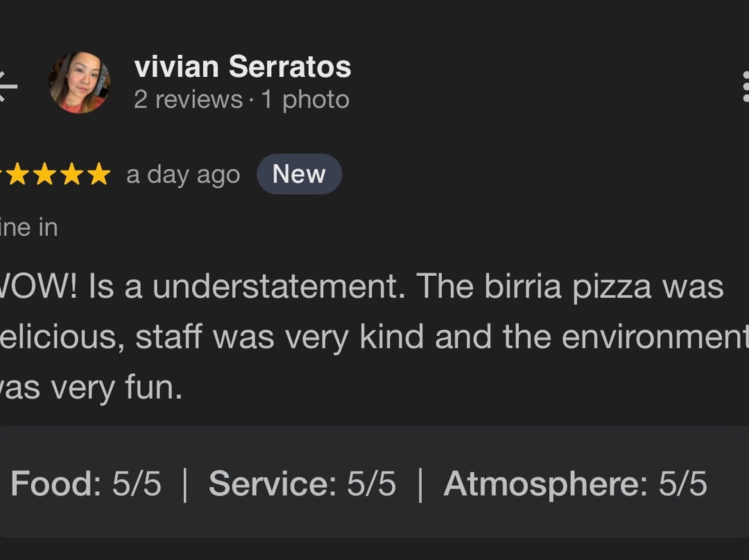Open the three-dot more options menu
The width and height of the screenshot is (749, 560).
(x=744, y=86)
